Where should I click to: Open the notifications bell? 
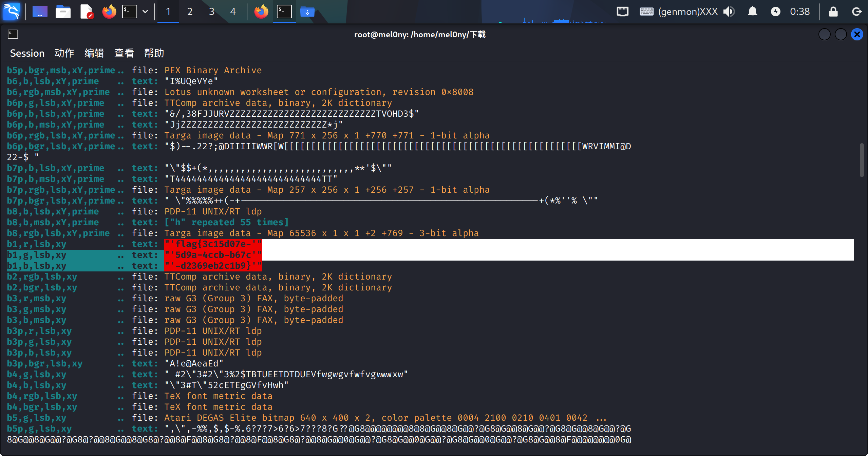(x=752, y=12)
